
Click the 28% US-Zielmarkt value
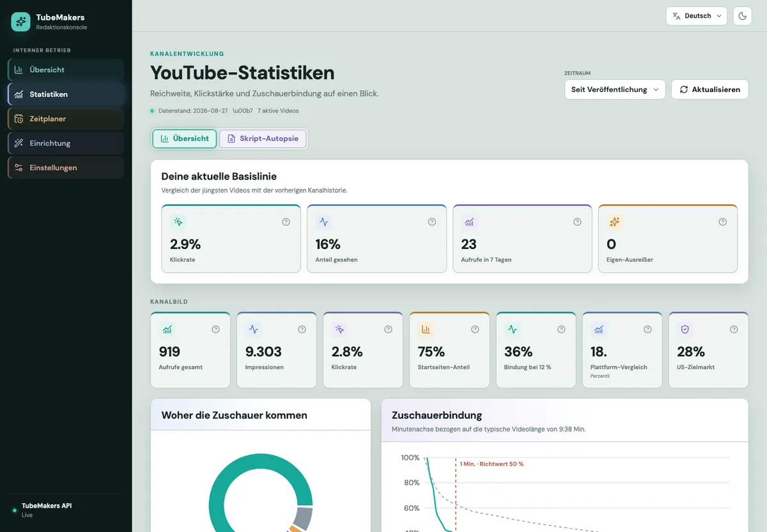pos(691,352)
